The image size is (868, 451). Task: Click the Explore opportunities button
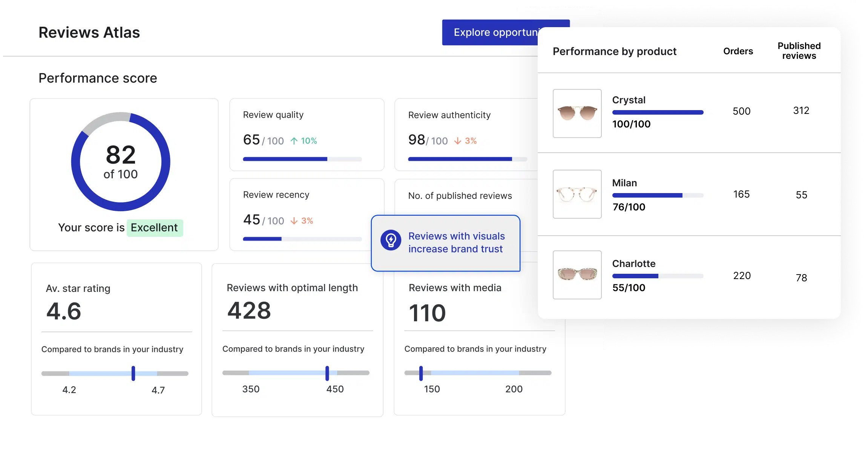click(x=490, y=32)
